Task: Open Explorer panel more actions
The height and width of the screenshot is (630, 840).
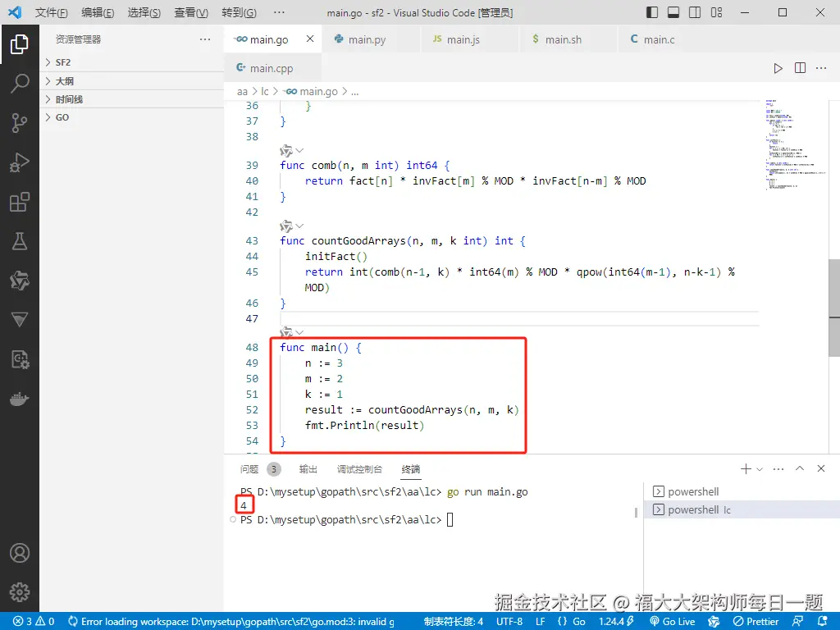Action: coord(204,39)
